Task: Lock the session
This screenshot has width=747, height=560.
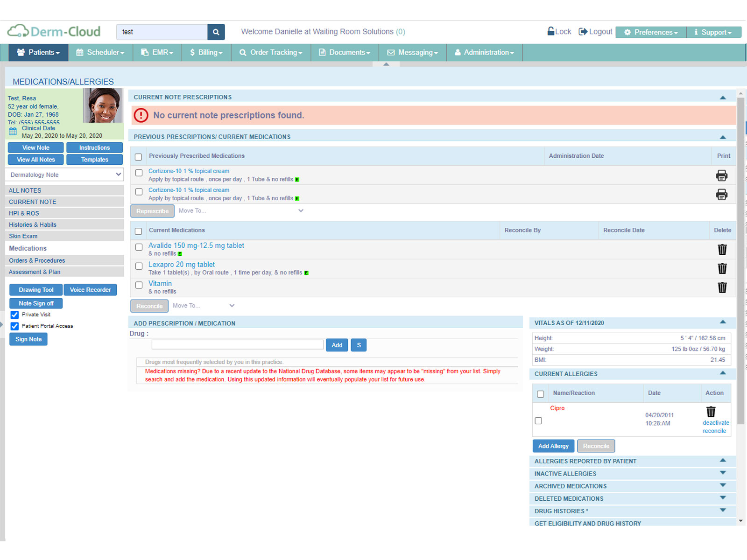Action: point(559,31)
